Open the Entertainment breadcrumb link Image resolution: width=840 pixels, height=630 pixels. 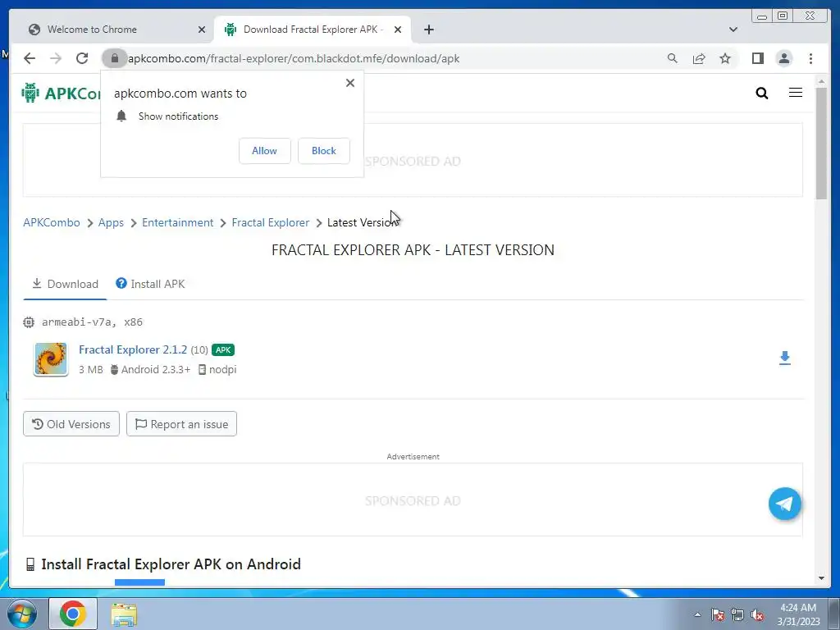click(177, 222)
